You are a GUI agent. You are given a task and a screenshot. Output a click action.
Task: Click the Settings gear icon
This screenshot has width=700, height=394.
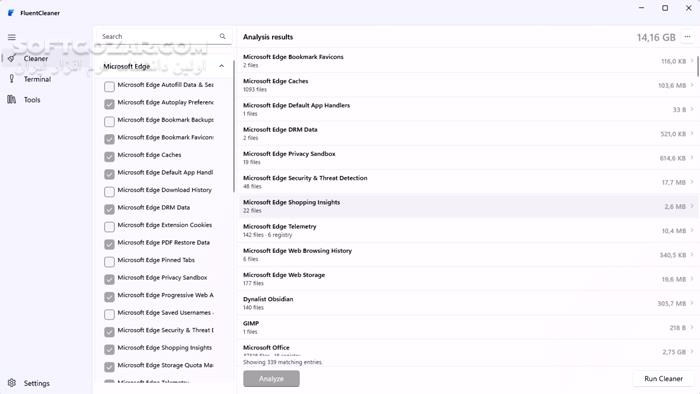(12, 383)
